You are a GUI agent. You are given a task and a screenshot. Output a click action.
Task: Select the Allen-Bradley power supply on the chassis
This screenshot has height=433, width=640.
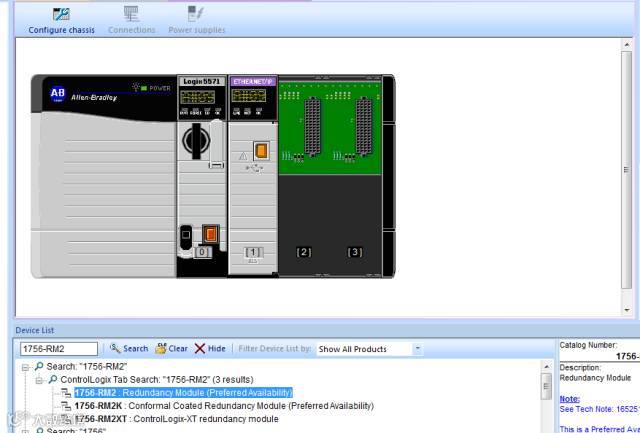click(104, 176)
